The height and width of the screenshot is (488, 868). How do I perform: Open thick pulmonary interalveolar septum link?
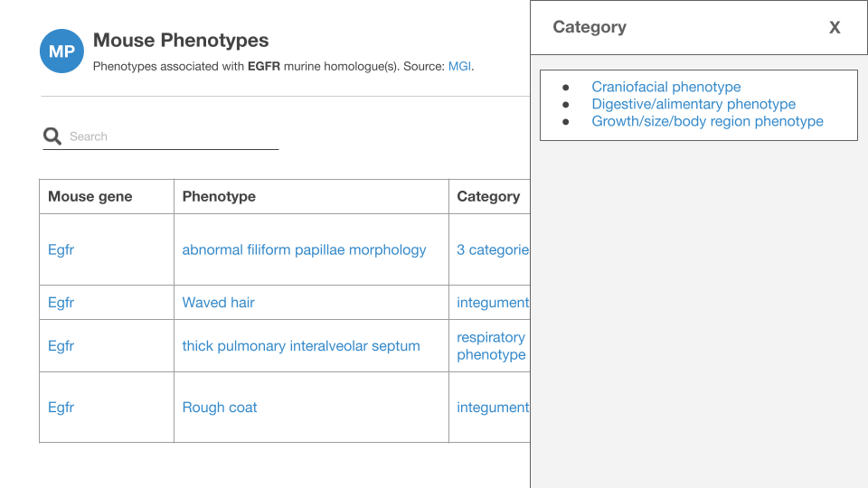pos(301,346)
